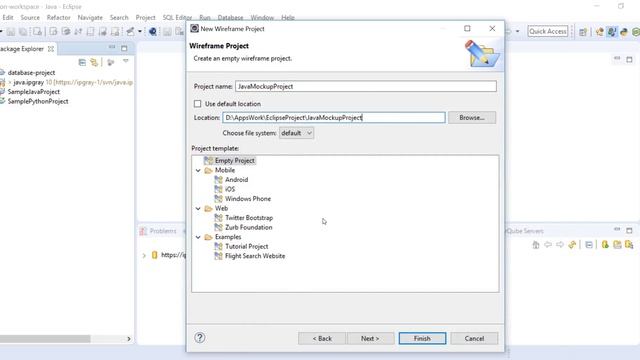This screenshot has width=640, height=360.
Task: Open the Navigate menu
Action: click(x=90, y=18)
